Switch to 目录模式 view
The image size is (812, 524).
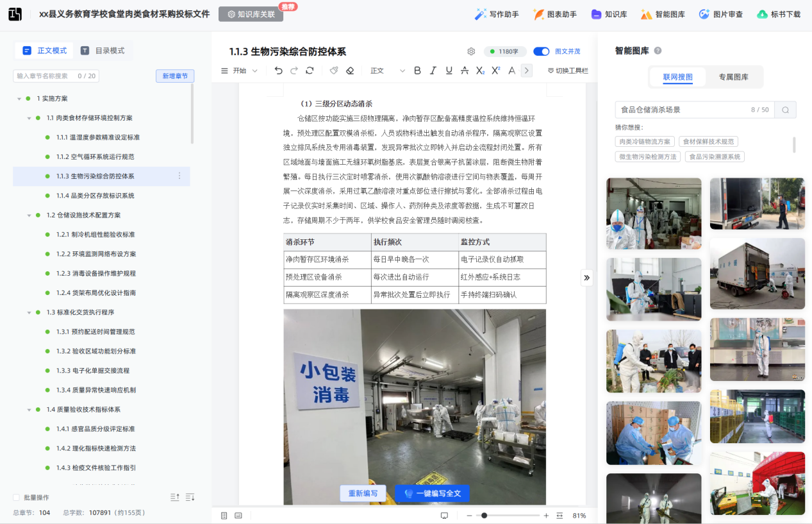tap(103, 51)
